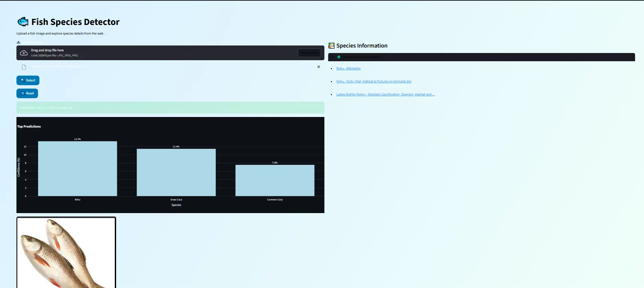This screenshot has width=644, height=288.
Task: Click the Grass Carp bar in the chart
Action: [176, 172]
